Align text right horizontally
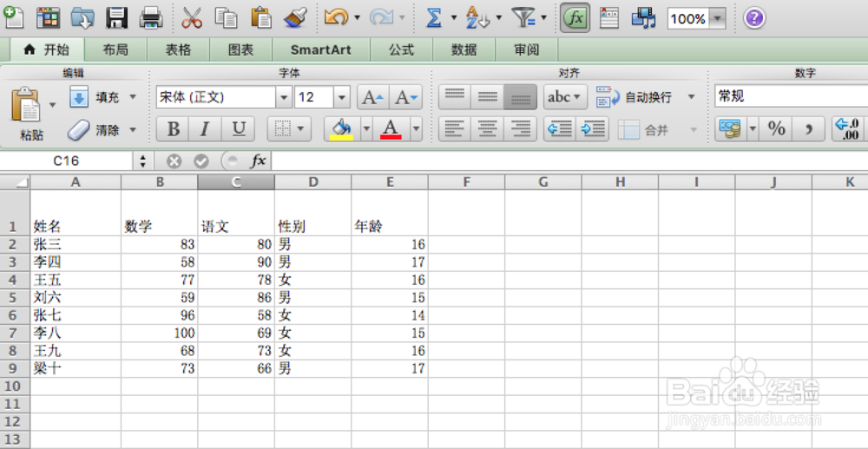The image size is (868, 449). [x=520, y=129]
